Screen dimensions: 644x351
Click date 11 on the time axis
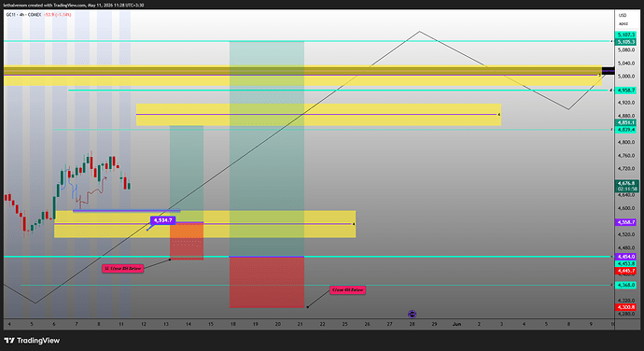tap(121, 324)
